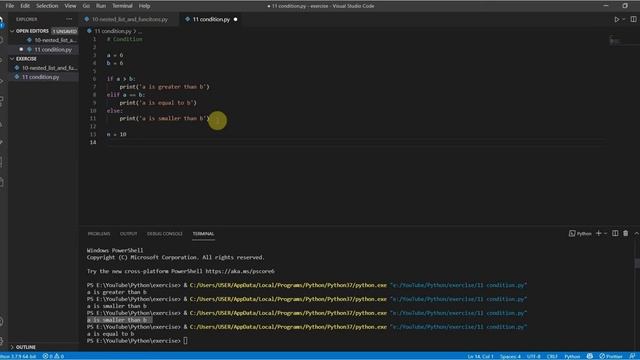Open the Edit menu
The height and width of the screenshot is (360, 640).
[x=25, y=6]
